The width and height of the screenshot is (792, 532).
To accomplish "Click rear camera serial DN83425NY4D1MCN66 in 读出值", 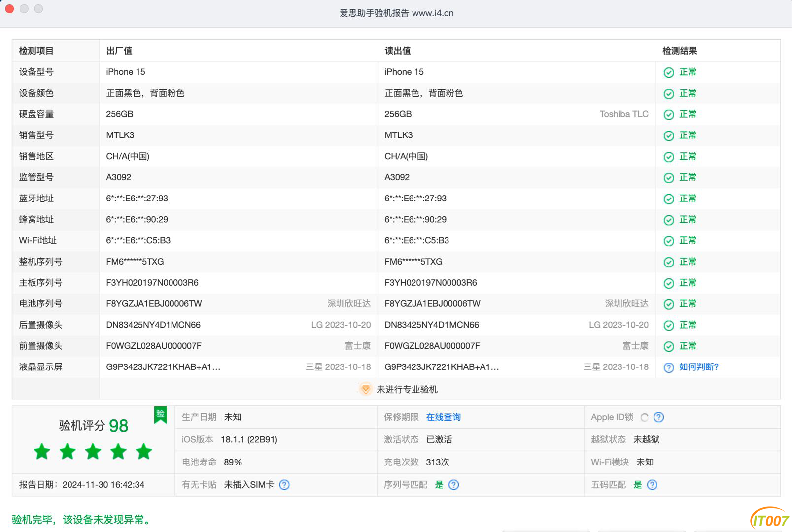I will pyautogui.click(x=432, y=325).
